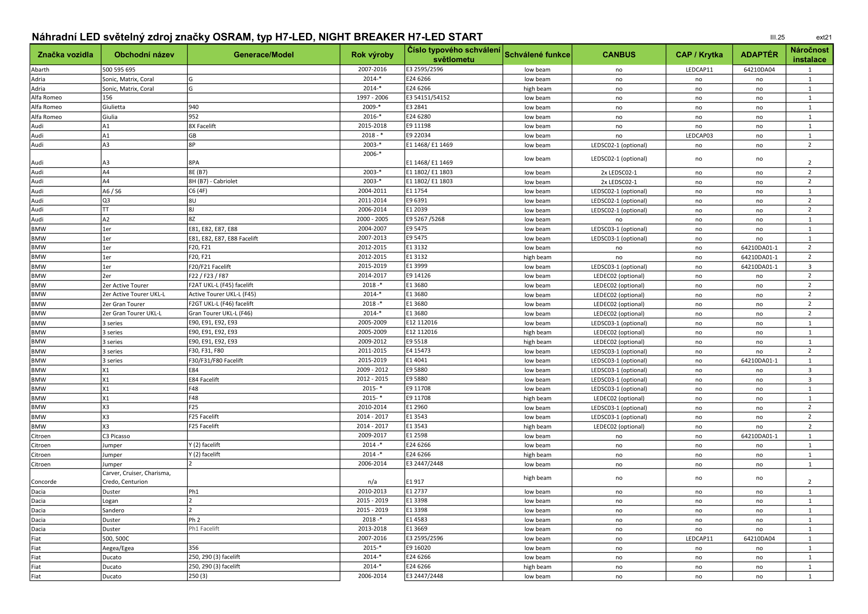Click the 'Q3' model cell
This screenshot has height=614, width=868.
click(144, 201)
